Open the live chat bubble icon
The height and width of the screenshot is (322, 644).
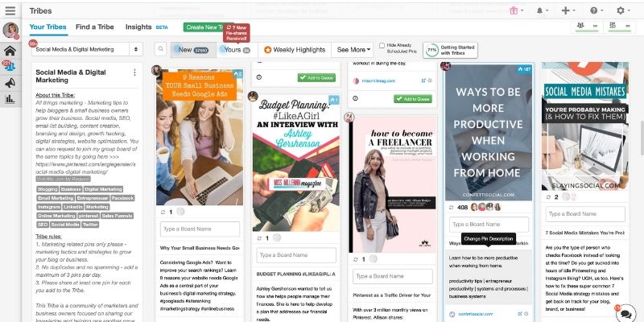point(626,314)
